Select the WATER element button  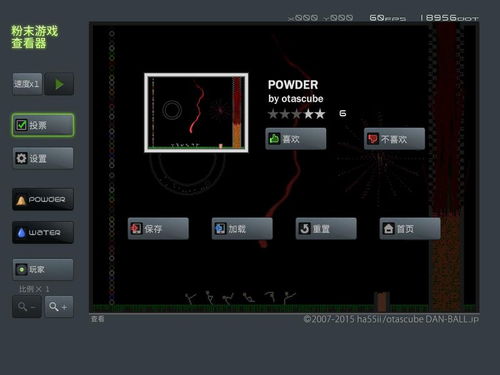pyautogui.click(x=43, y=232)
